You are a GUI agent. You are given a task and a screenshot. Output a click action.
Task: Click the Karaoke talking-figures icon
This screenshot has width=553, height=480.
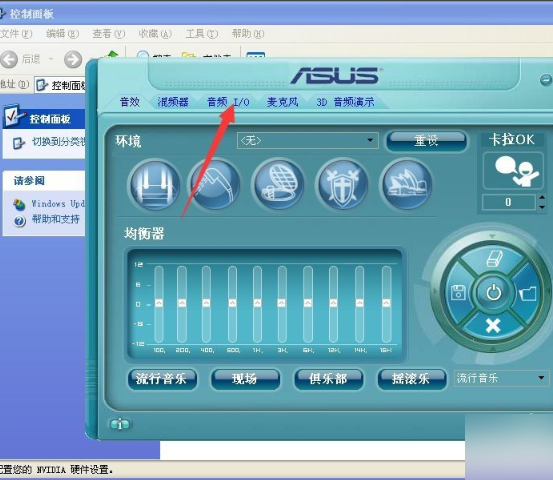click(513, 171)
